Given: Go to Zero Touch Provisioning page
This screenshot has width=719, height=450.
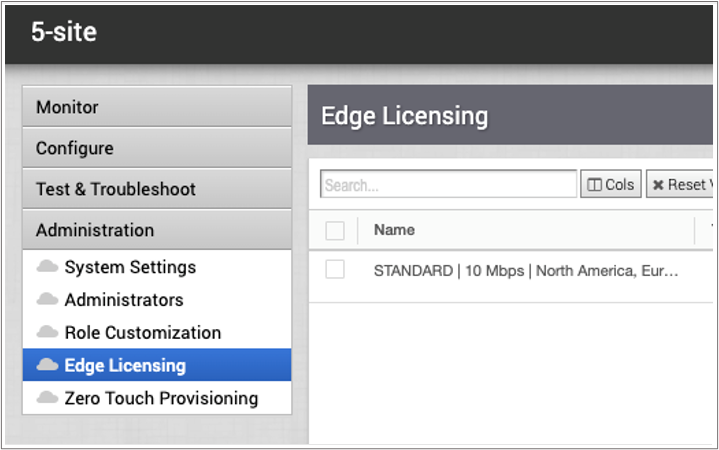Looking at the screenshot, I should (161, 398).
